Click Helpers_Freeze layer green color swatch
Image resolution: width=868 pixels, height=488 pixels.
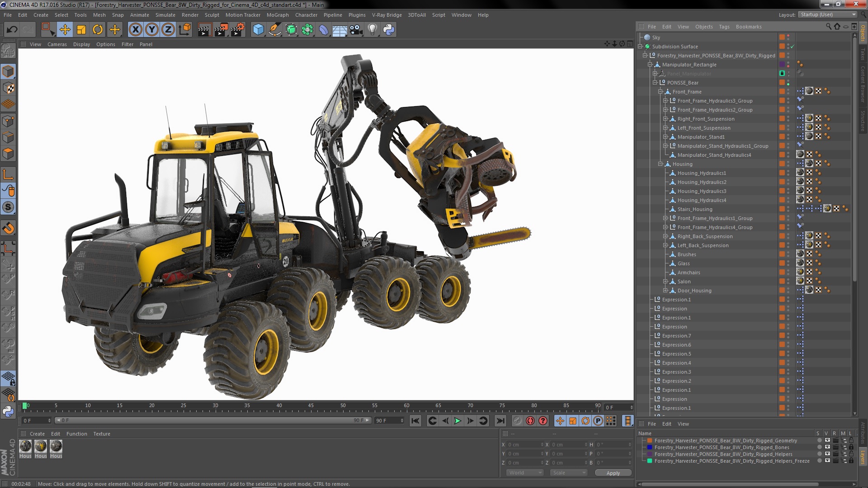(x=650, y=461)
